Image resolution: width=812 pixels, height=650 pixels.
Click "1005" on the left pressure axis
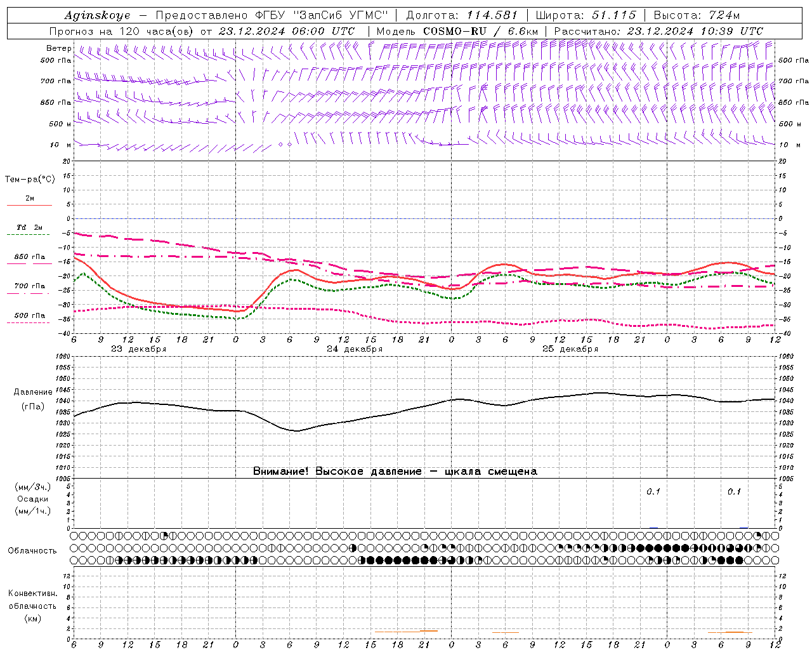pyautogui.click(x=62, y=479)
